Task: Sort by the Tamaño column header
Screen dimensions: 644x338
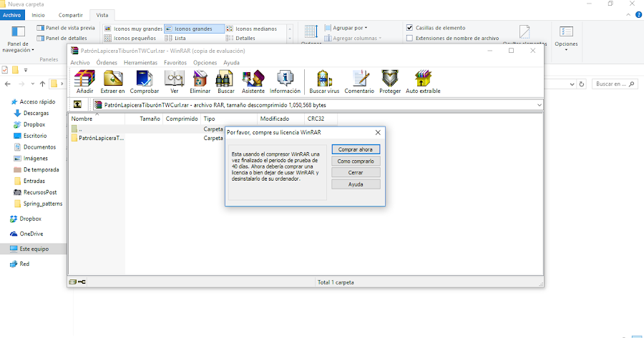Action: click(144, 119)
